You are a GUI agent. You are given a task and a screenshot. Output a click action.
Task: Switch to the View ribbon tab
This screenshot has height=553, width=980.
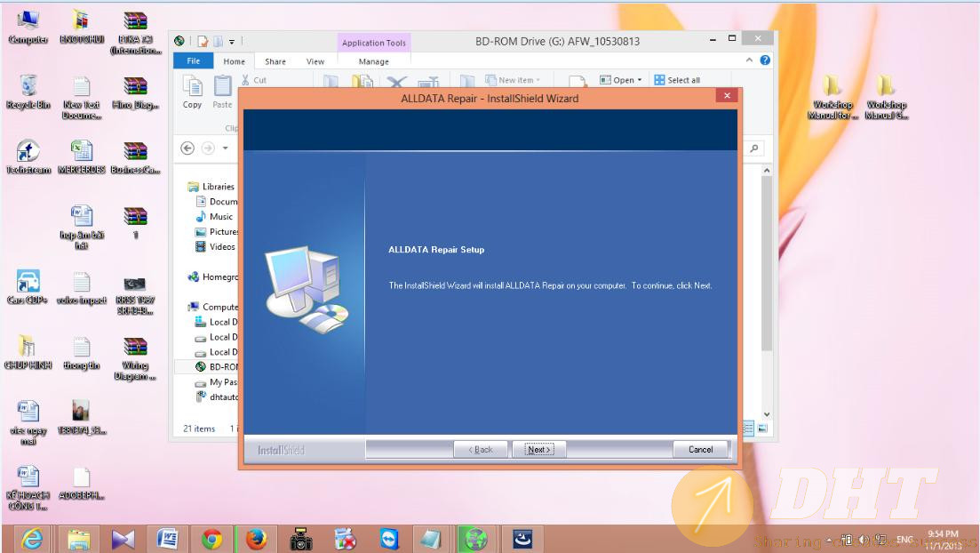pyautogui.click(x=315, y=61)
